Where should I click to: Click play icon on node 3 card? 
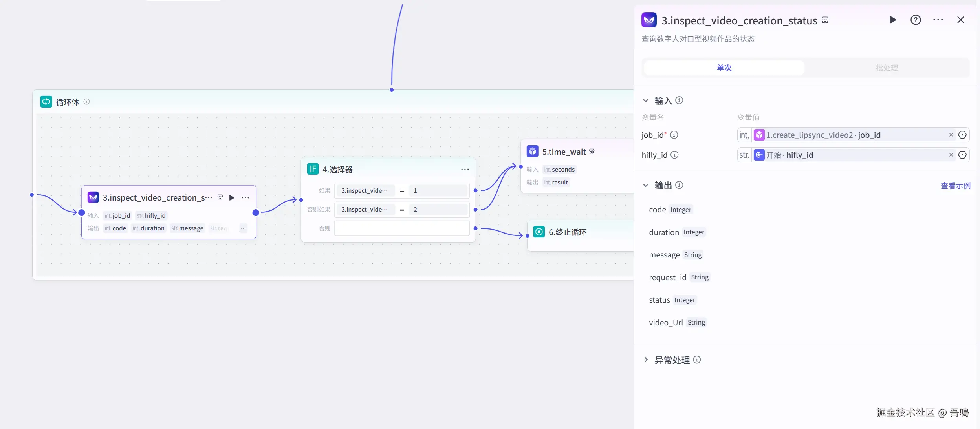tap(232, 198)
